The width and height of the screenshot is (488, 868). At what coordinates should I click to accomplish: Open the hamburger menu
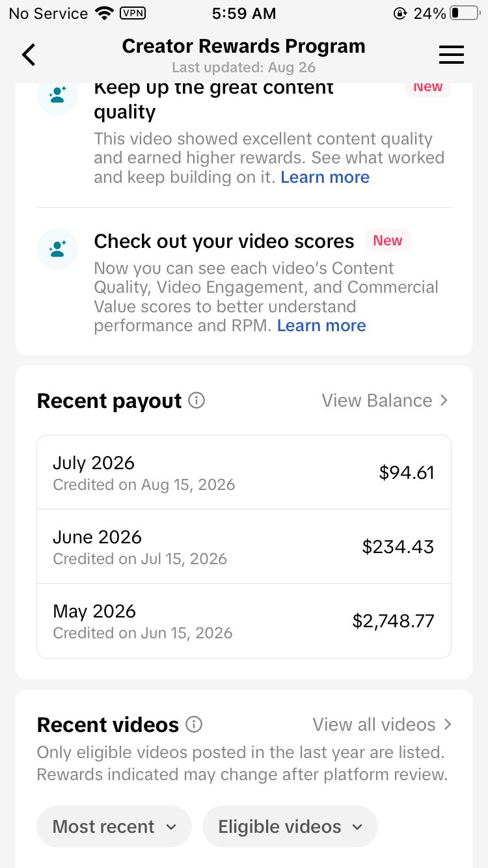pyautogui.click(x=452, y=55)
